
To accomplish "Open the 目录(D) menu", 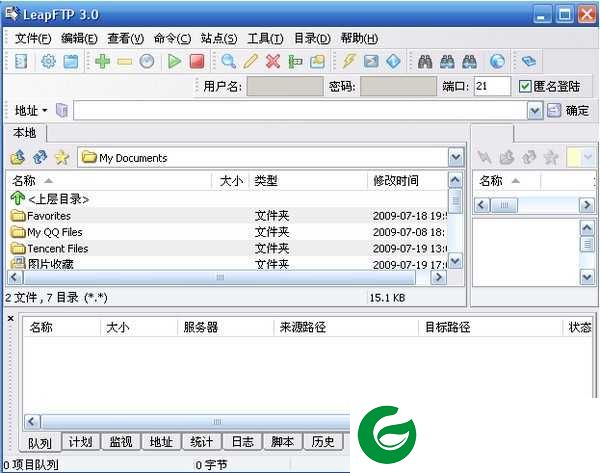I will click(x=312, y=39).
